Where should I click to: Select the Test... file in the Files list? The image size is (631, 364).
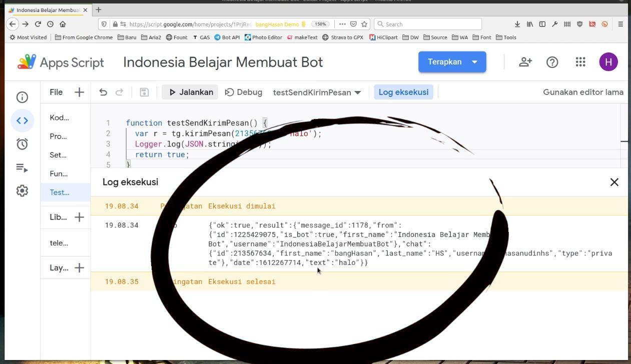[60, 192]
